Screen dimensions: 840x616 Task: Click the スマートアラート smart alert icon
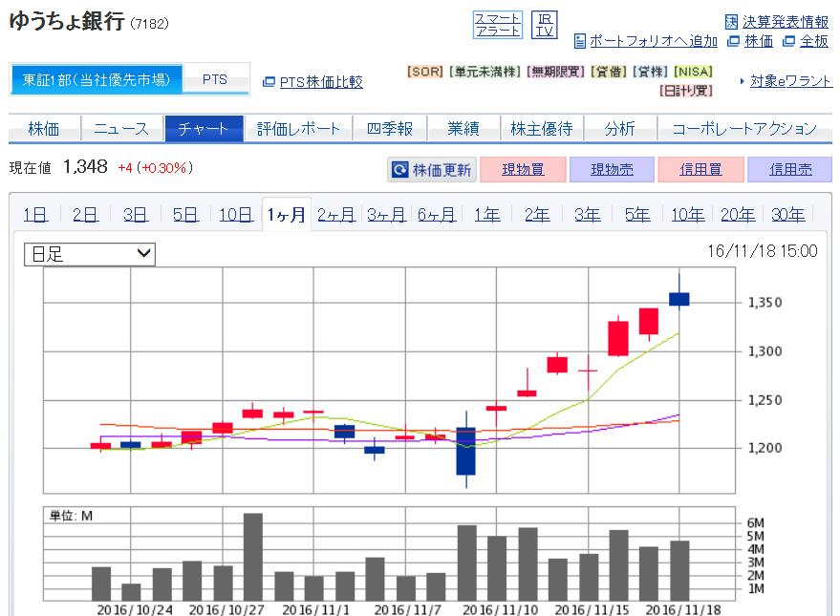[497, 25]
